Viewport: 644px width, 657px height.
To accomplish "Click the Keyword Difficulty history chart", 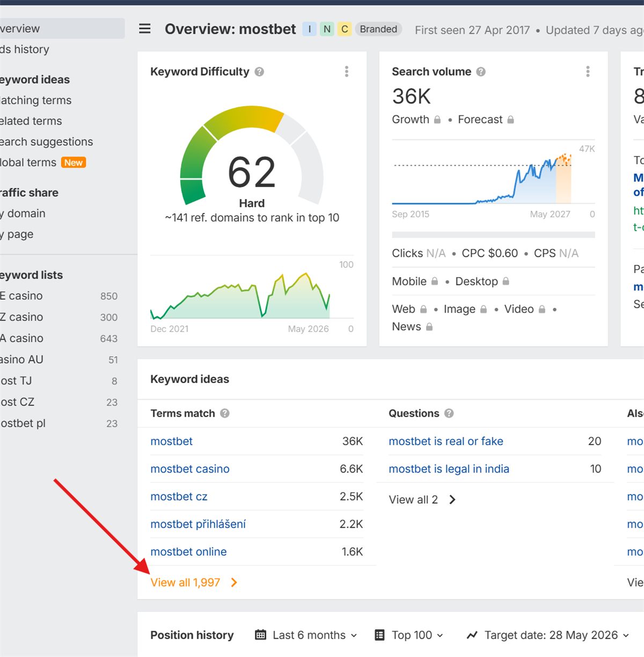I will pyautogui.click(x=240, y=296).
